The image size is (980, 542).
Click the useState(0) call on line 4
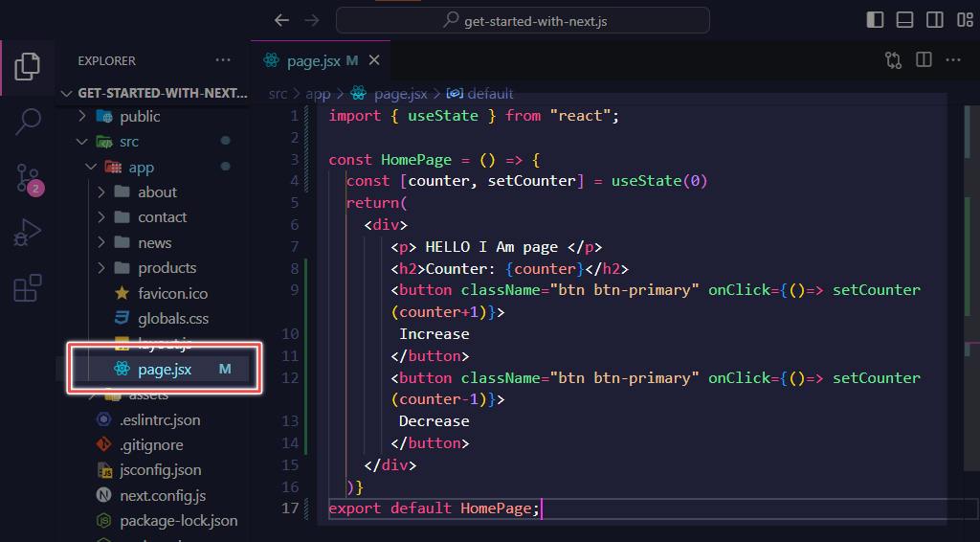pyautogui.click(x=659, y=181)
